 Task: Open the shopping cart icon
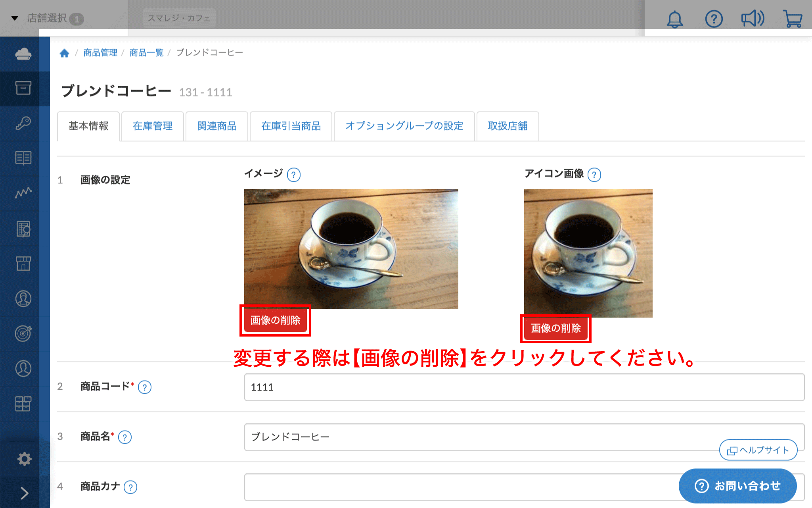point(792,19)
